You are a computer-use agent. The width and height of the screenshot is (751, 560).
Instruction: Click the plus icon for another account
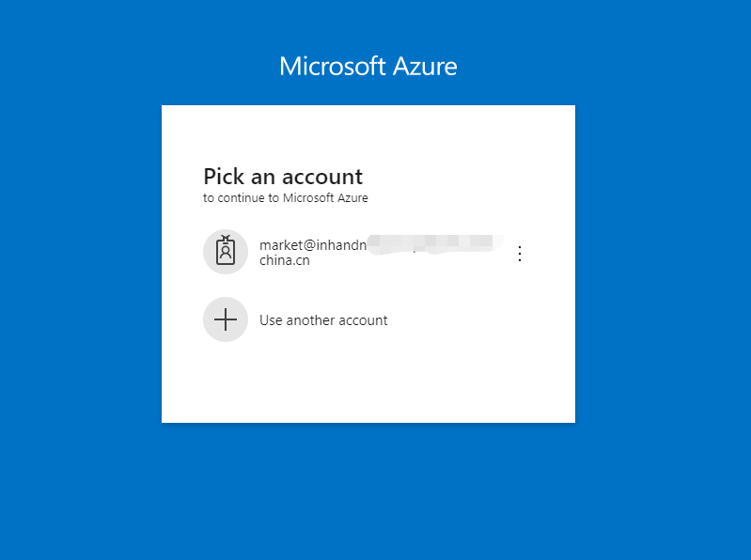click(226, 319)
